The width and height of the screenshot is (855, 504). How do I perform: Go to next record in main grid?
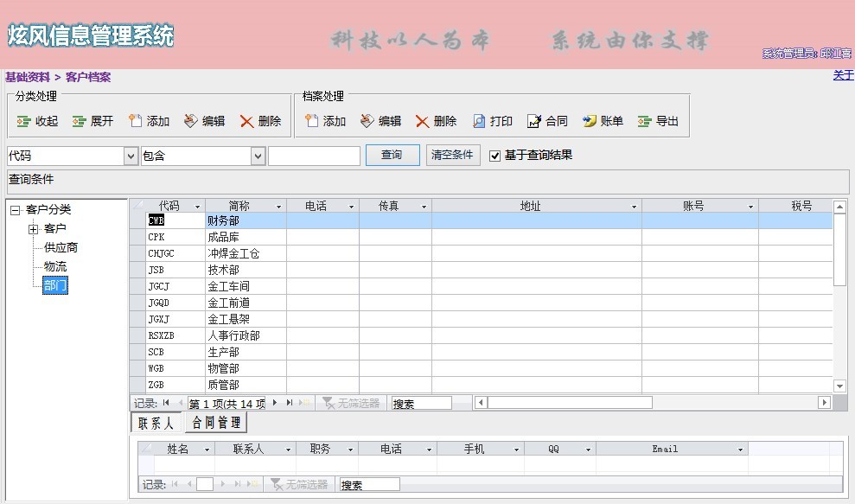click(275, 403)
